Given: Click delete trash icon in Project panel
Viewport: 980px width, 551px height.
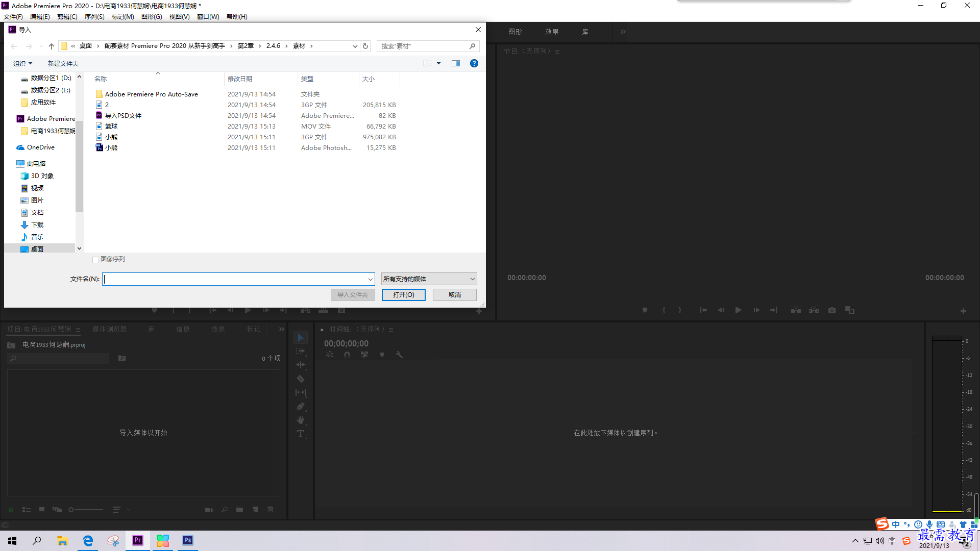Looking at the screenshot, I should [x=271, y=509].
